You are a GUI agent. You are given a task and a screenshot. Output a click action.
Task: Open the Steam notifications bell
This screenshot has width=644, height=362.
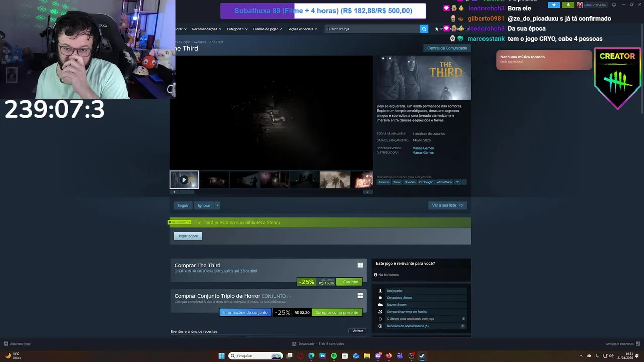[568, 5]
